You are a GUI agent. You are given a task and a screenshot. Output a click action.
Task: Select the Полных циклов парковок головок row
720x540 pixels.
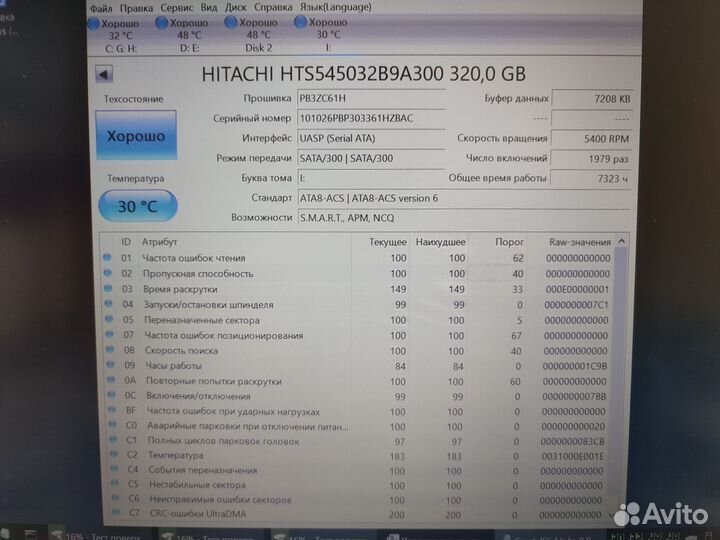pos(357,441)
